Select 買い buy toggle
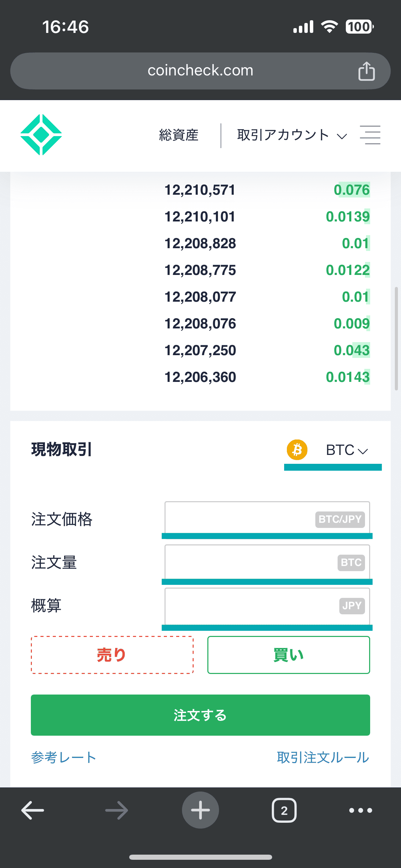Image resolution: width=401 pixels, height=868 pixels. (x=289, y=655)
